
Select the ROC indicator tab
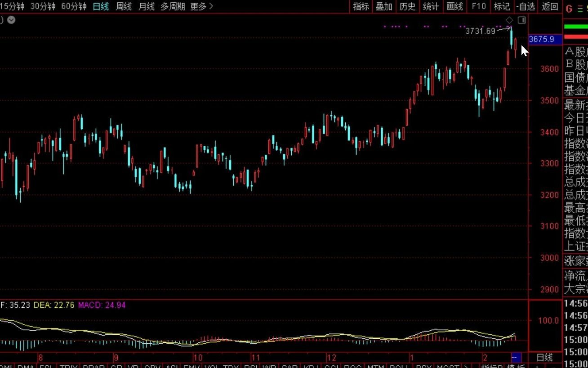click(x=353, y=366)
